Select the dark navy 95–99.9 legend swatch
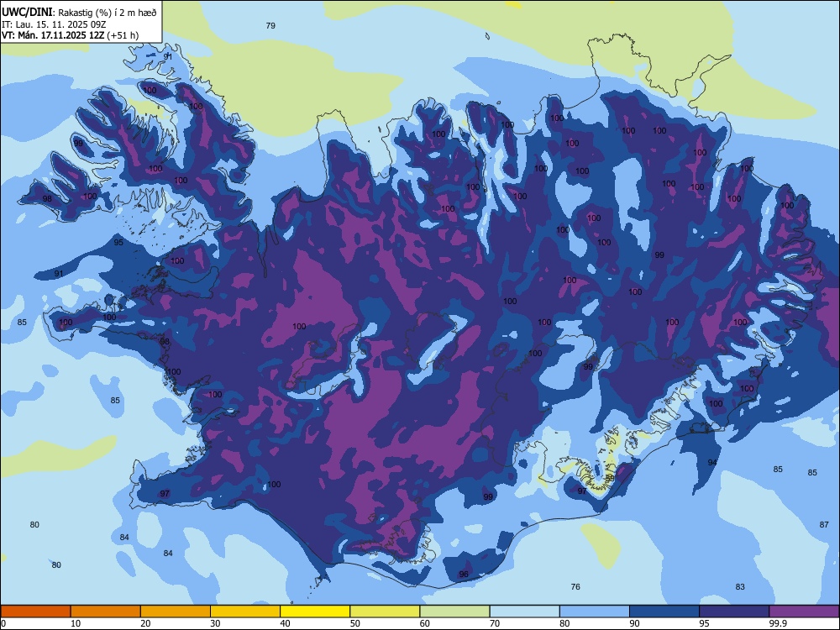The image size is (840, 630). pos(734,612)
